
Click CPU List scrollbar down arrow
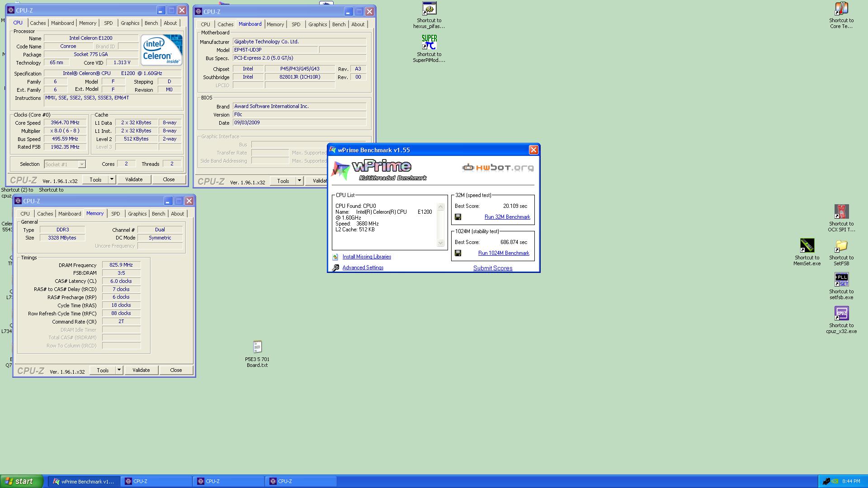click(x=441, y=243)
